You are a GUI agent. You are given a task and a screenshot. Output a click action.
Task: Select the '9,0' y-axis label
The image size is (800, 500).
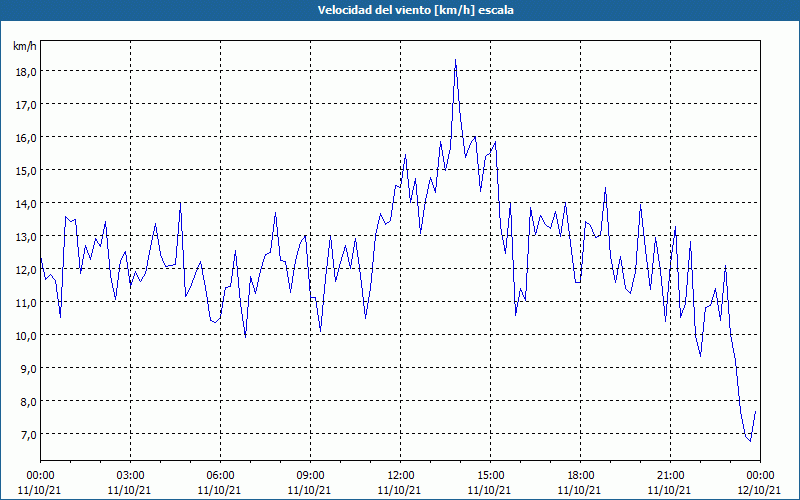tap(29, 368)
